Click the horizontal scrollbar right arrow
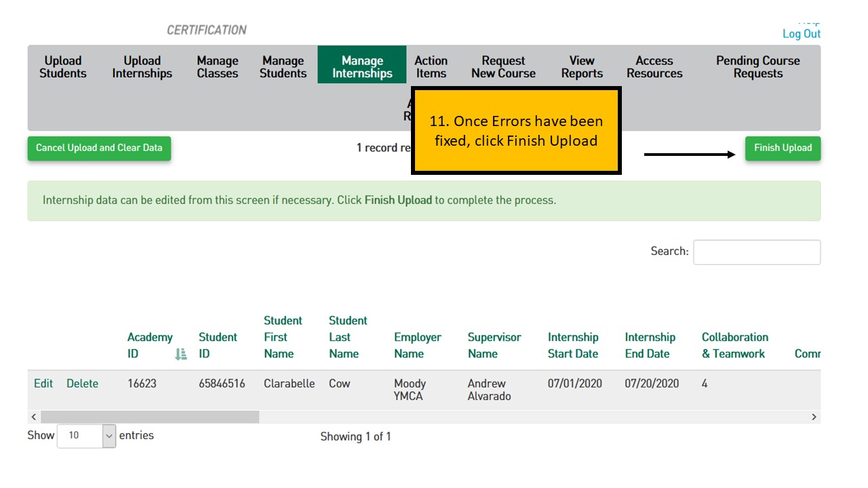 pyautogui.click(x=814, y=417)
